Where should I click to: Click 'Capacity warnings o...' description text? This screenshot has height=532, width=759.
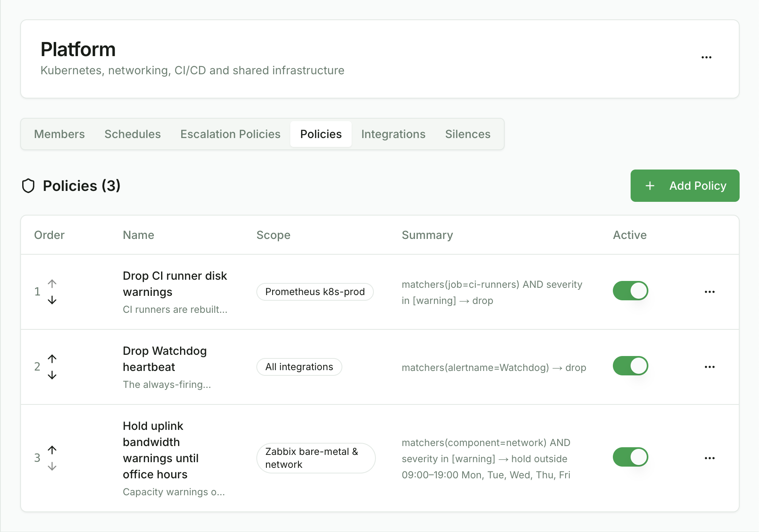pos(174,492)
